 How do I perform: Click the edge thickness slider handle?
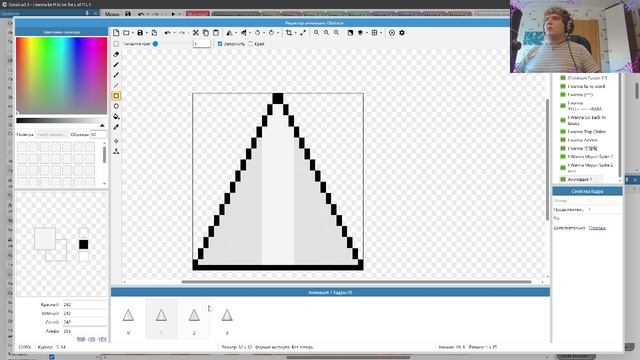coord(155,44)
